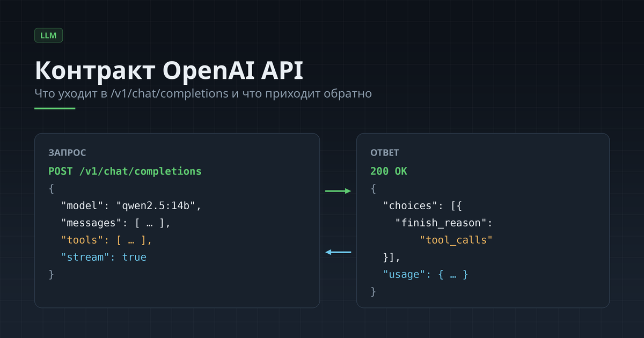Click the "ЗАПРОС" panel label

point(67,153)
